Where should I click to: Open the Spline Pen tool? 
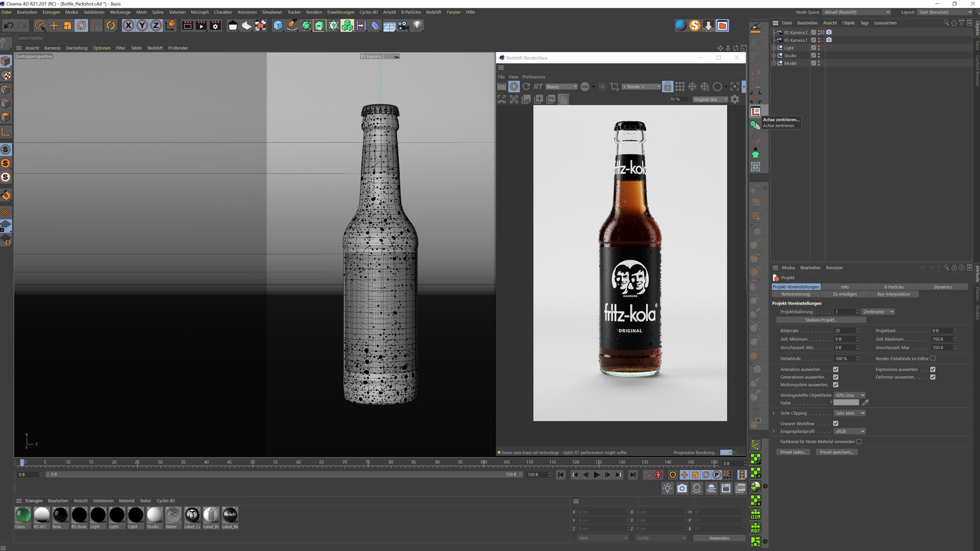coord(291,25)
